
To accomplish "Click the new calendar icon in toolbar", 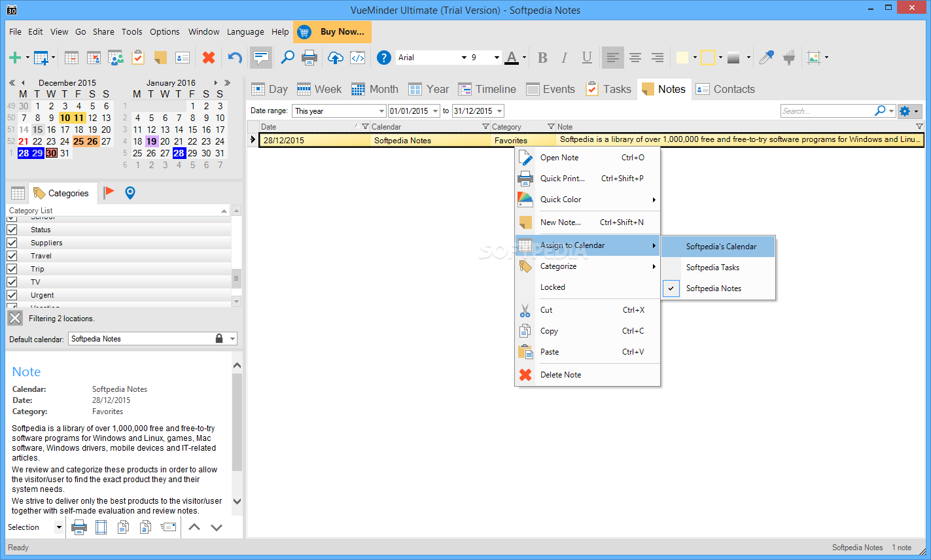I will tap(41, 58).
